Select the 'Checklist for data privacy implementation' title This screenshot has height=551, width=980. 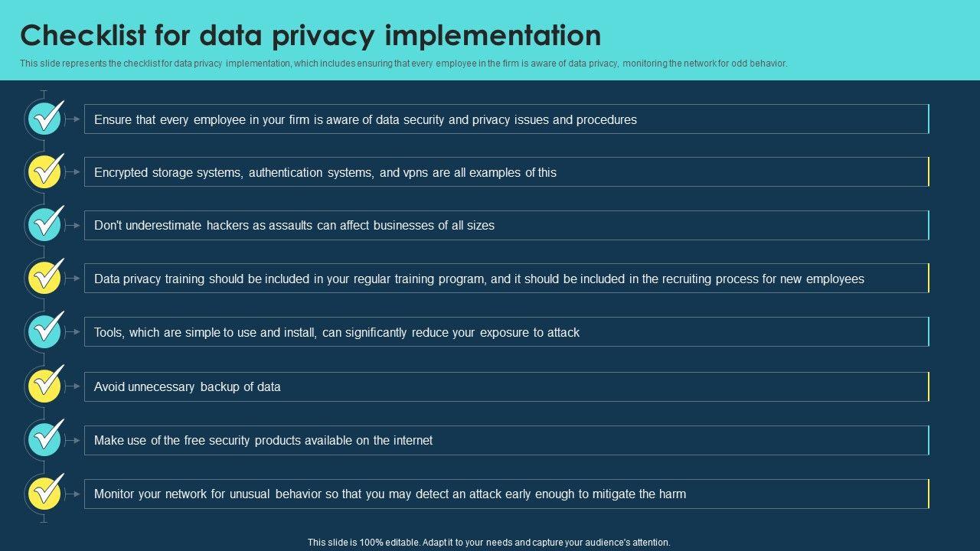pyautogui.click(x=310, y=36)
